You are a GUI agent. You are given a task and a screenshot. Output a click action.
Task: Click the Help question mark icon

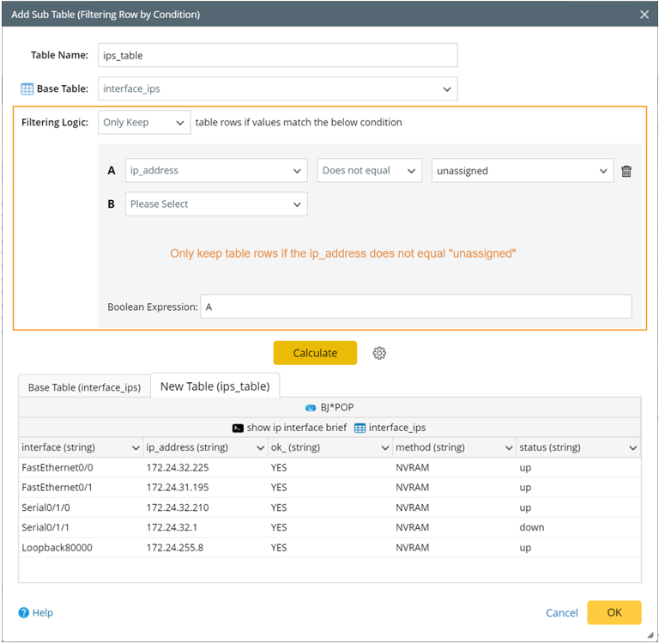[x=24, y=612]
